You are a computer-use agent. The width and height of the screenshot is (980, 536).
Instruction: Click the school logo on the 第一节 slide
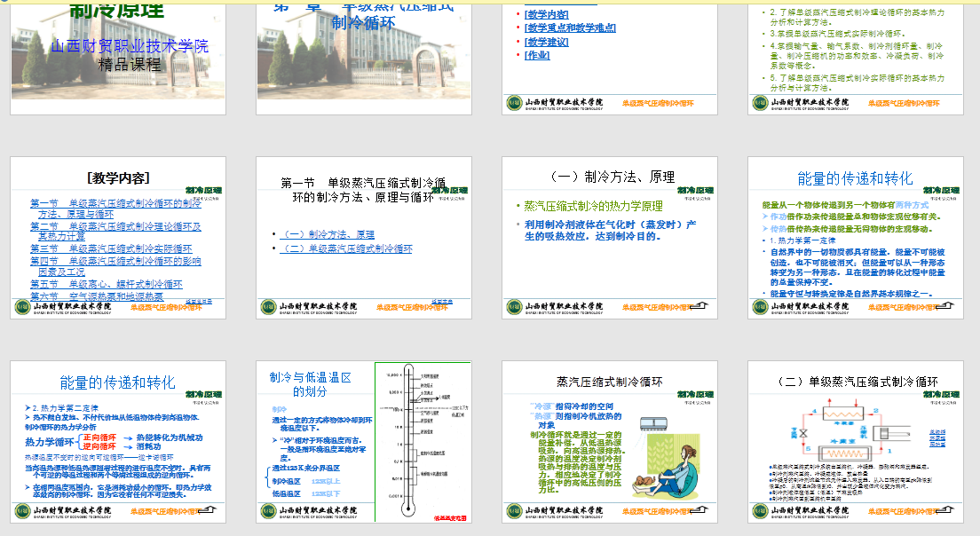[268, 307]
